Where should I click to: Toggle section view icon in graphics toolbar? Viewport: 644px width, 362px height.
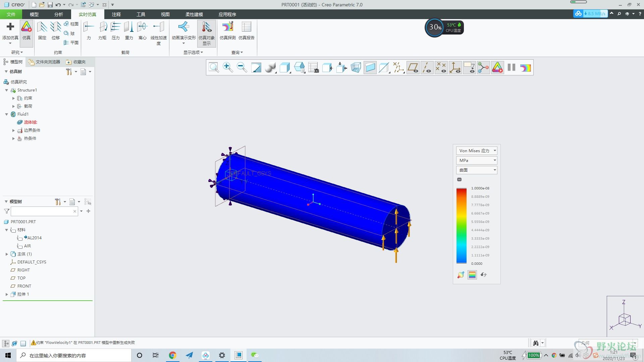pos(370,68)
